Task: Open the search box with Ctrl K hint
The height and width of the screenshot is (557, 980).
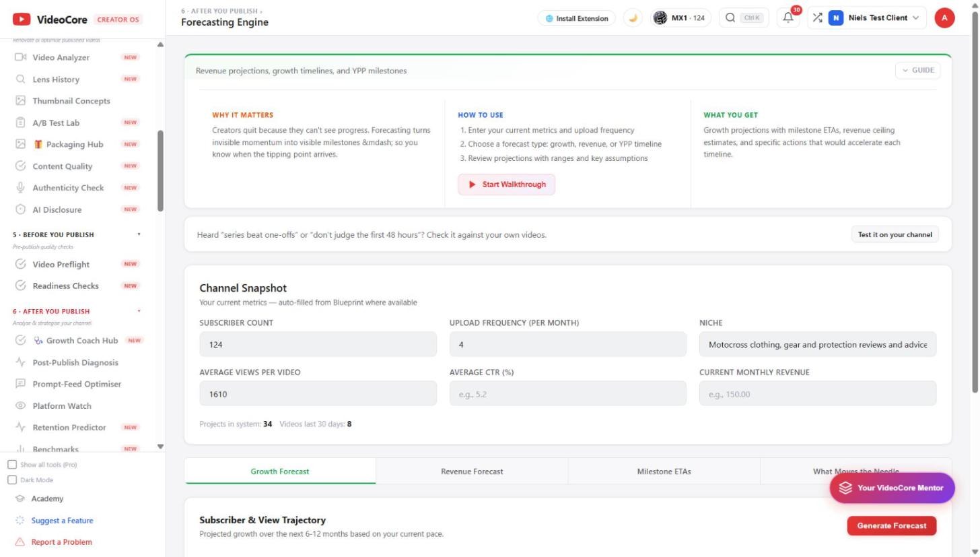Action: coord(744,18)
